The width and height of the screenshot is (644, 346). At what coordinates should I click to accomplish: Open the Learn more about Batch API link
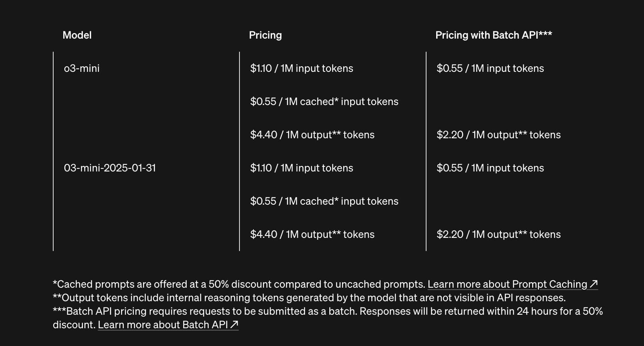tap(163, 325)
